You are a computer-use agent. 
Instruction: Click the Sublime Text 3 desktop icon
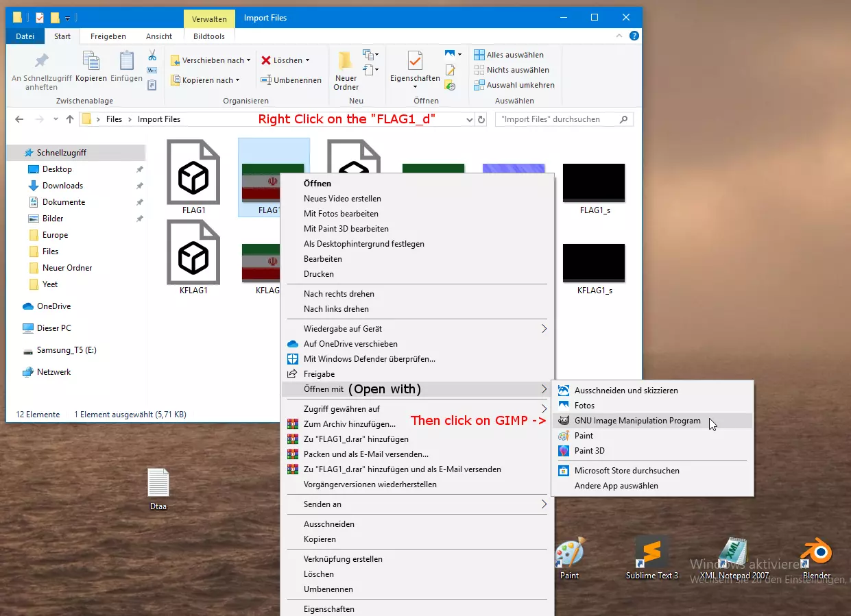click(x=651, y=552)
